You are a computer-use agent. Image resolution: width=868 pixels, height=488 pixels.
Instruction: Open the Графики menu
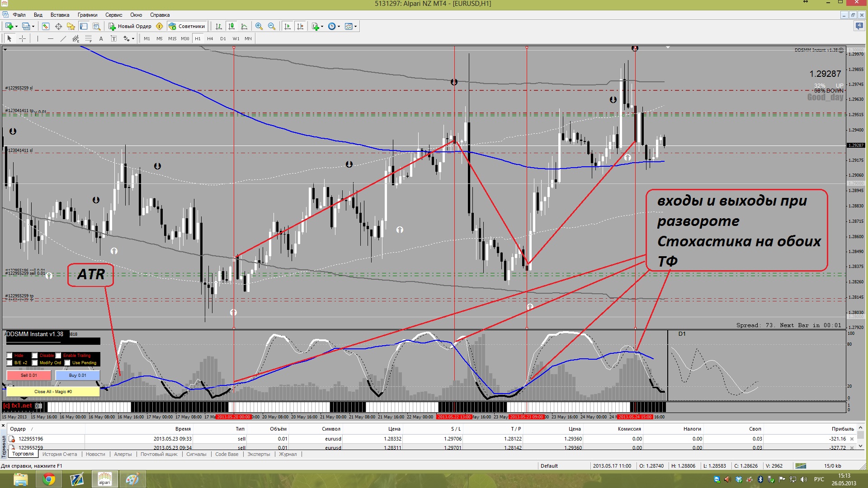(x=87, y=15)
